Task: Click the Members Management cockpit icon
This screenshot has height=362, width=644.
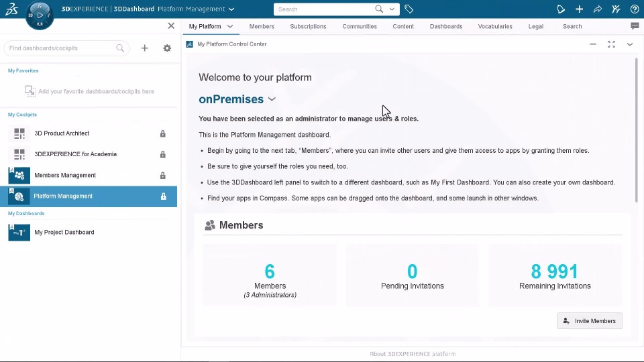Action: coord(19,175)
